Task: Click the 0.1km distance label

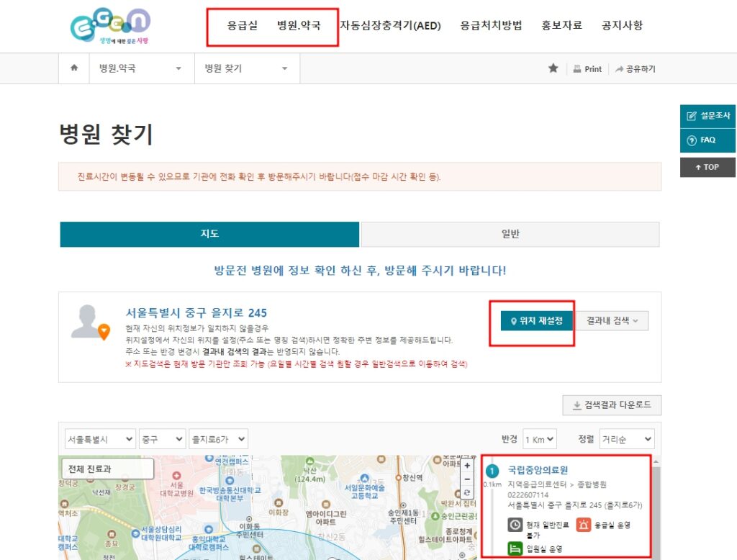Action: [x=492, y=484]
